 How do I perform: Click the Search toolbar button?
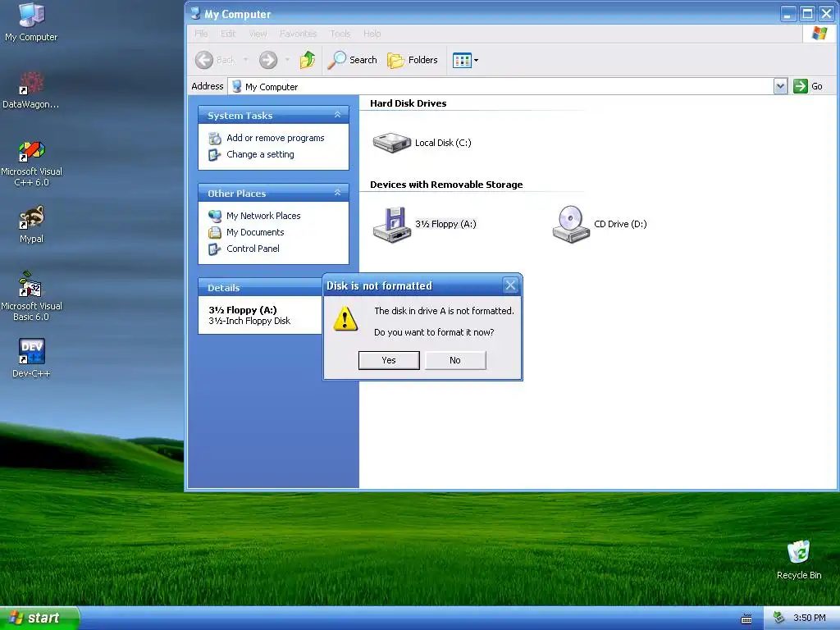tap(352, 60)
